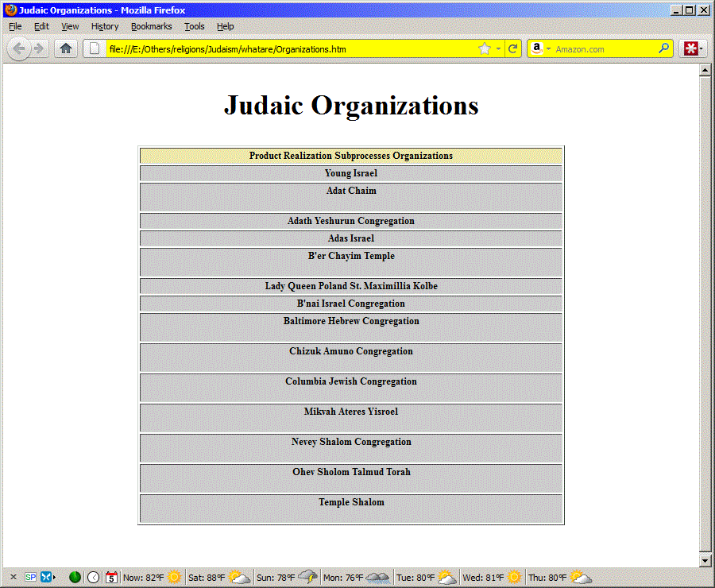Go forward to the next page

40,48
